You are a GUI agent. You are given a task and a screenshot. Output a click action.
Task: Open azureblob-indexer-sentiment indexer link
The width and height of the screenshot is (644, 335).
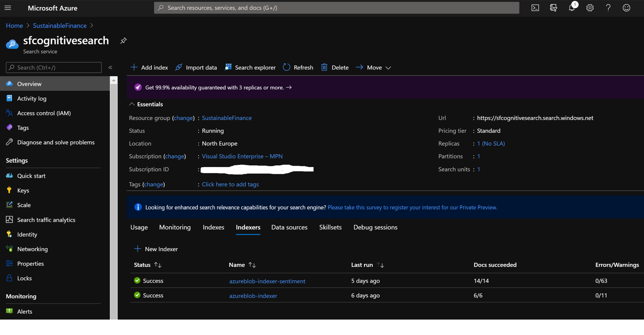click(x=267, y=281)
